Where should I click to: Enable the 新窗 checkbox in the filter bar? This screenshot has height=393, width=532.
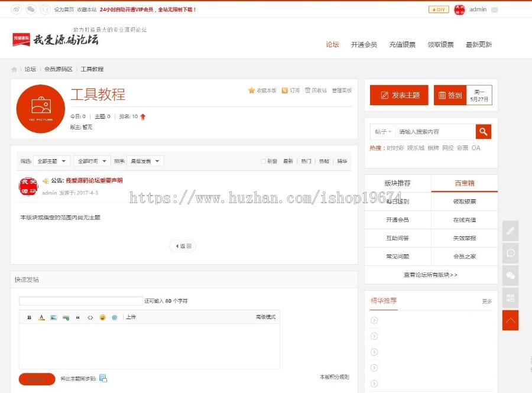point(263,161)
